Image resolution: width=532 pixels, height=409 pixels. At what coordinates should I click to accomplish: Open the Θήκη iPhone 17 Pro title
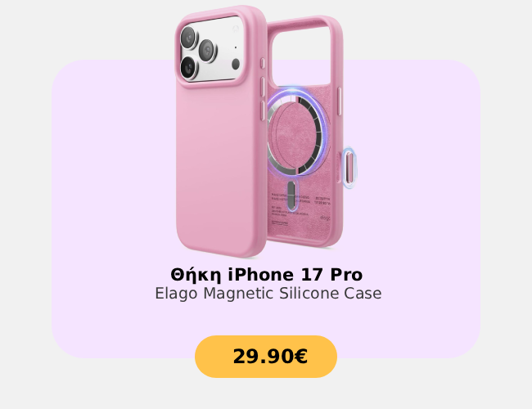click(266, 275)
